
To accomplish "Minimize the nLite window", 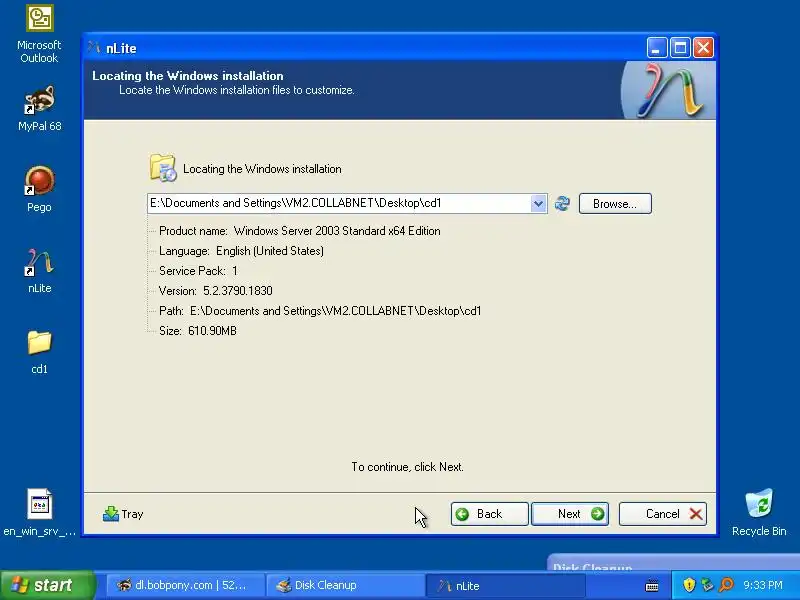I will tap(657, 48).
